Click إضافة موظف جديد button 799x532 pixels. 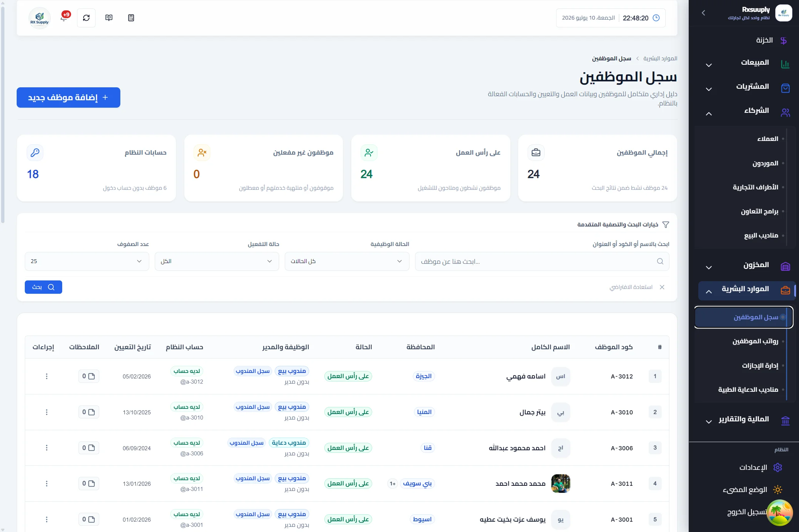pos(68,97)
